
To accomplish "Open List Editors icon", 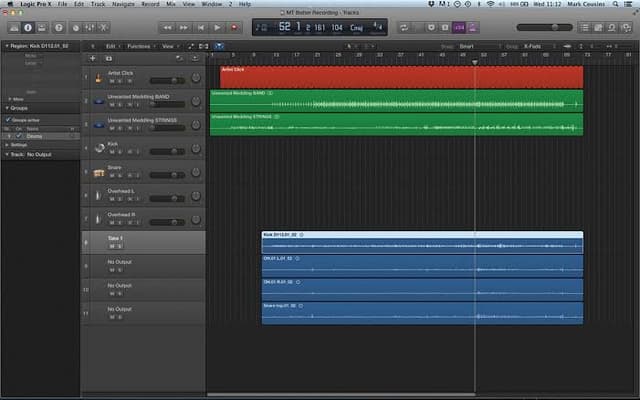I will (x=585, y=28).
